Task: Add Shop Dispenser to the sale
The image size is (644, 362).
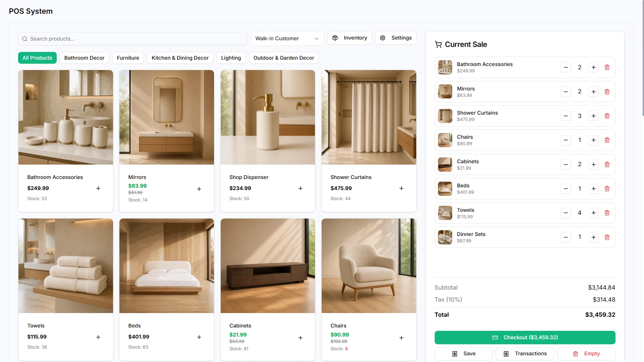Action: [x=301, y=188]
